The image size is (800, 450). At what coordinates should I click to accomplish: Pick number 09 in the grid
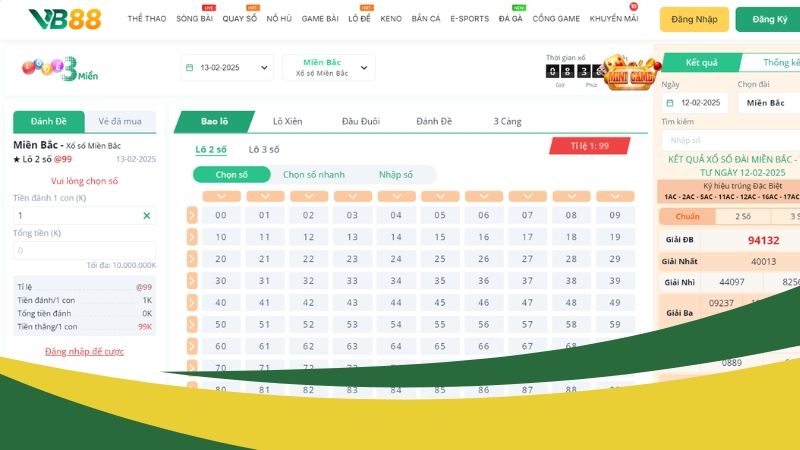[x=615, y=215]
